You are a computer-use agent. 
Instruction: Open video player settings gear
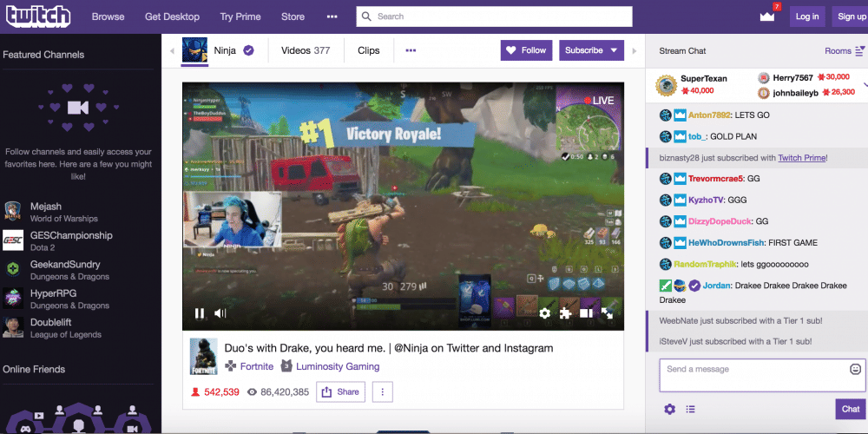[x=545, y=313]
